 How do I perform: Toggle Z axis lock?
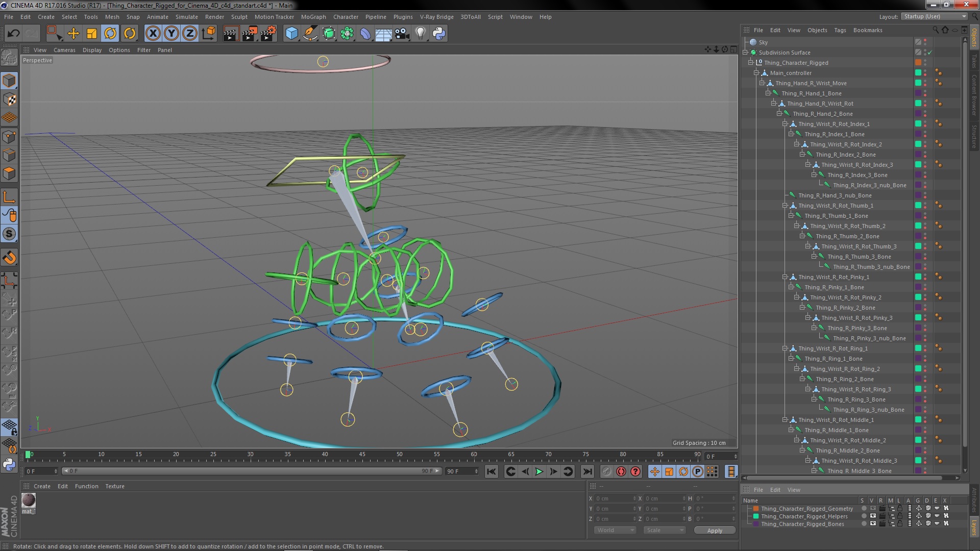190,34
